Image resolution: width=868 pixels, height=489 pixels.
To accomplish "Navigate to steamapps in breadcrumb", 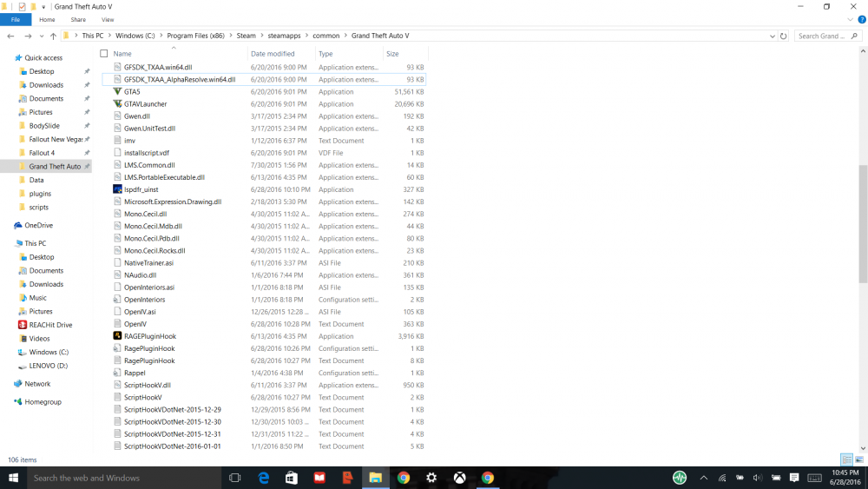I will [284, 36].
